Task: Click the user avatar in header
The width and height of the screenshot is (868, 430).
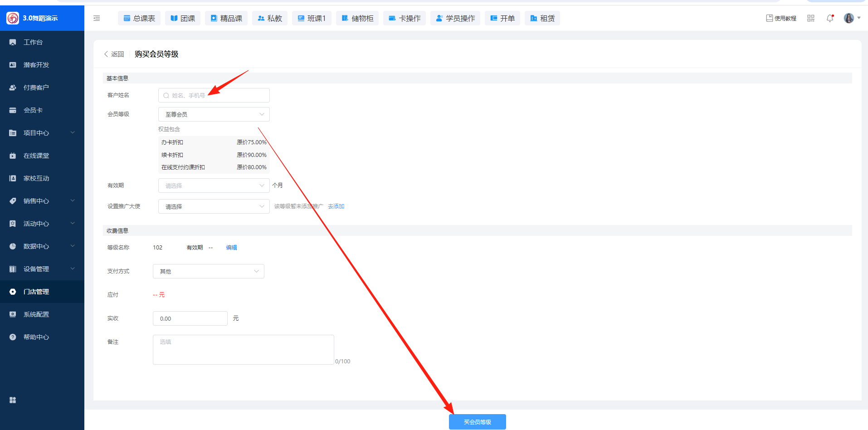Action: click(848, 18)
